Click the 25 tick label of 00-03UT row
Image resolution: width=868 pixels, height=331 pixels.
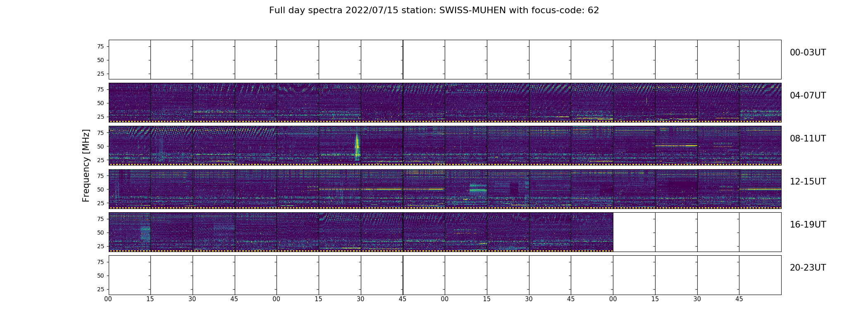click(100, 74)
